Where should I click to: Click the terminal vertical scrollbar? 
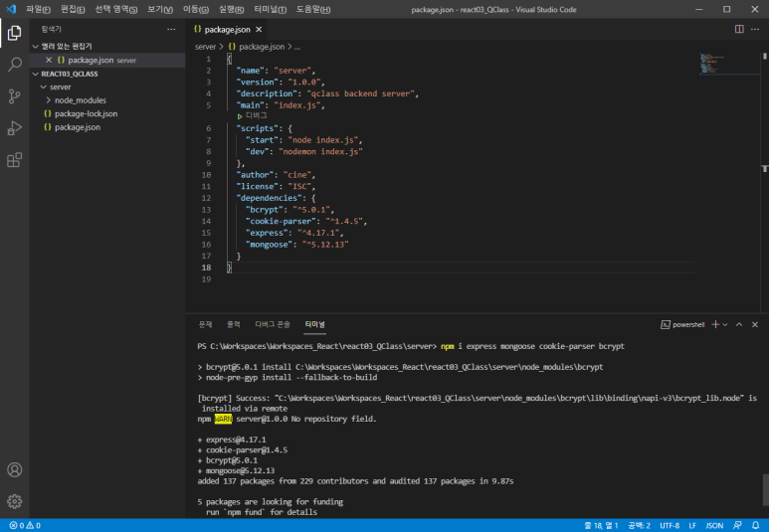(766, 490)
